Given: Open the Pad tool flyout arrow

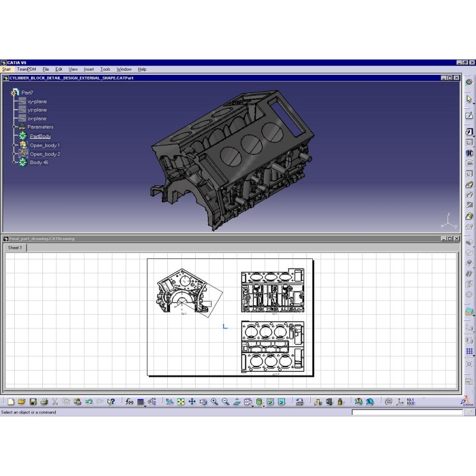Looking at the screenshot, I should pos(473,136).
